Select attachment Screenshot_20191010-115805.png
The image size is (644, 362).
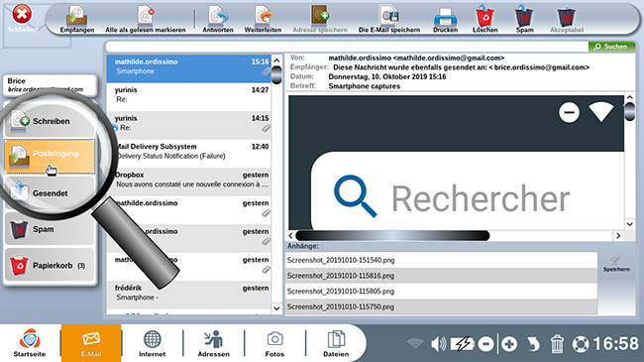pos(442,292)
